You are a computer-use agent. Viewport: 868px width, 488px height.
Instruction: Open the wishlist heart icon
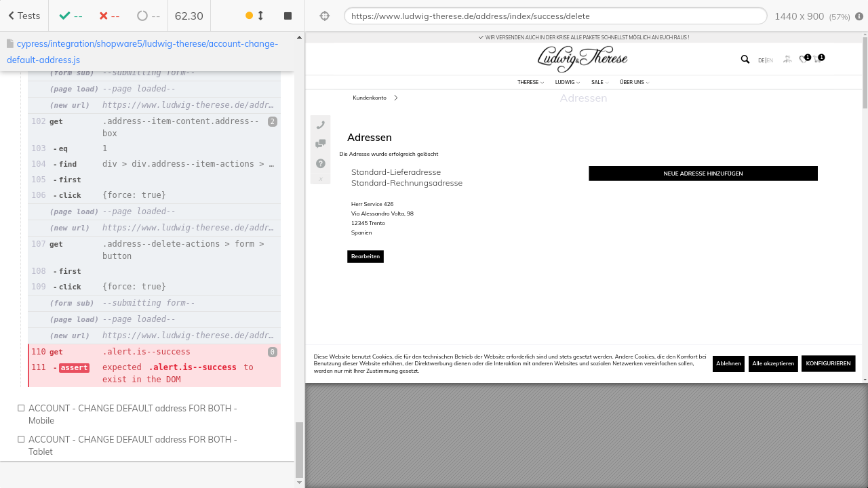coord(804,60)
